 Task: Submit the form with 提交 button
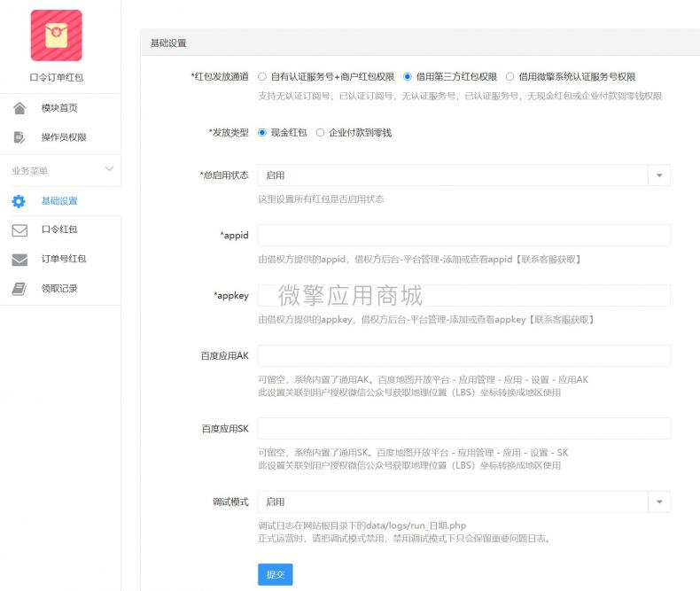[x=275, y=574]
